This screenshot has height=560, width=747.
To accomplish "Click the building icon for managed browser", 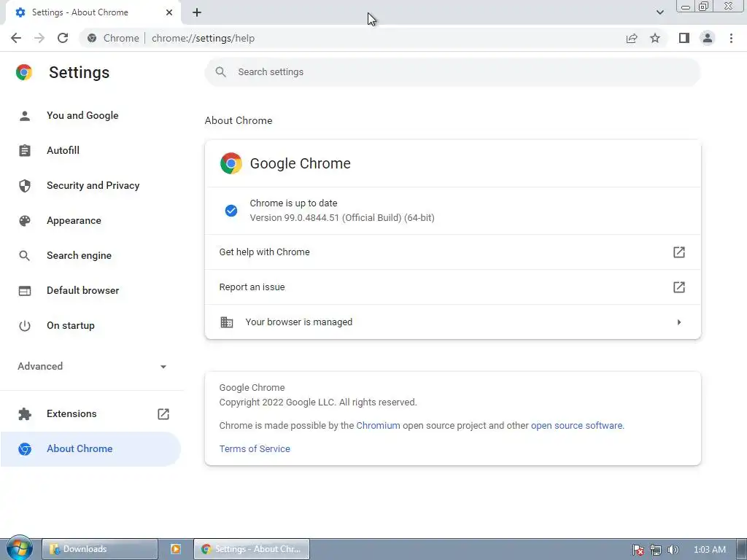I will [x=227, y=322].
